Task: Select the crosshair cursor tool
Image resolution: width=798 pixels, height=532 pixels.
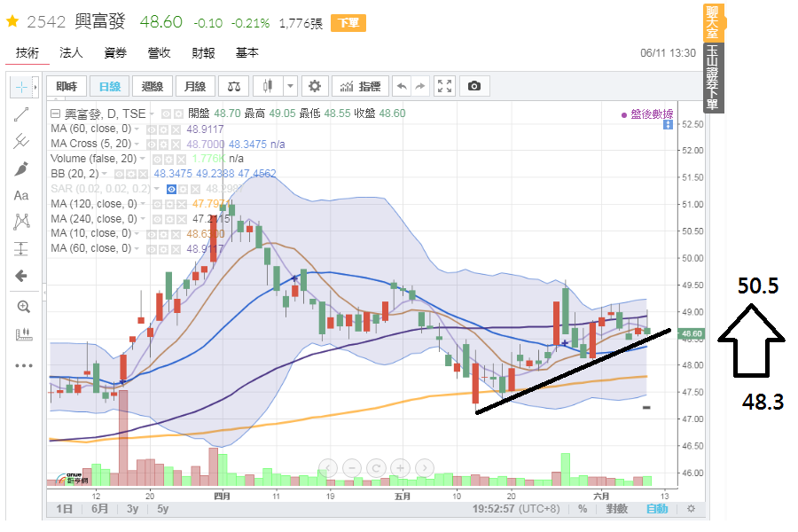Action: coord(21,88)
